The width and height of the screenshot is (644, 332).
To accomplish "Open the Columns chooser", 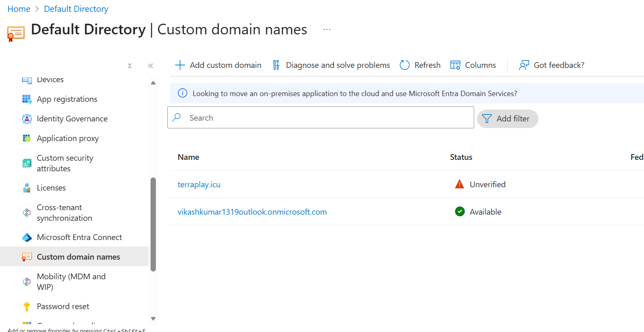I will (x=473, y=65).
